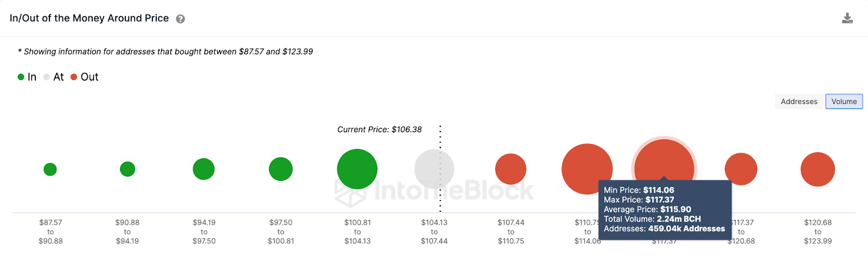
Task: Click the help question mark icon
Action: point(181,19)
